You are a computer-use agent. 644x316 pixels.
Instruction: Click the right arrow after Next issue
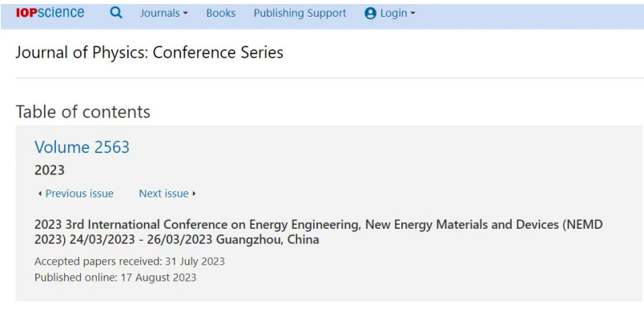pyautogui.click(x=194, y=194)
